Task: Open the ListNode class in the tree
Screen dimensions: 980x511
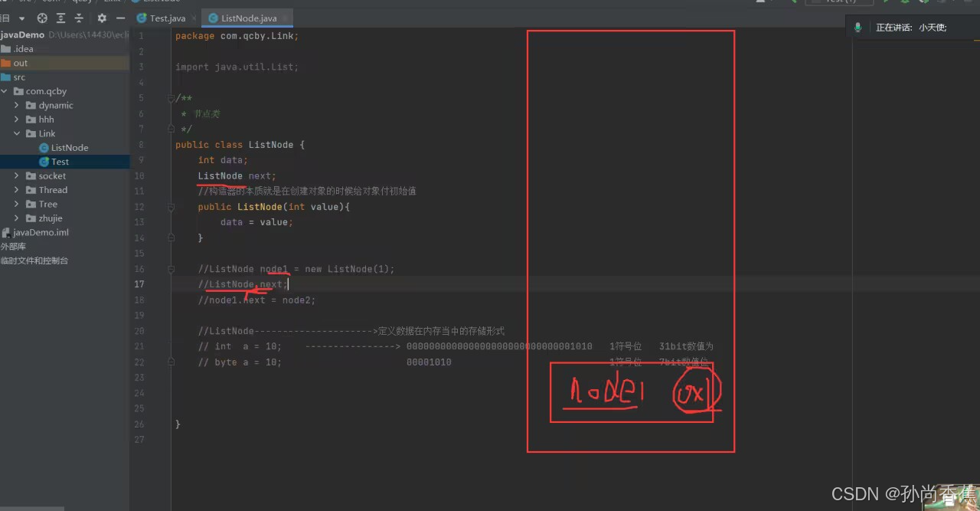Action: (x=70, y=148)
